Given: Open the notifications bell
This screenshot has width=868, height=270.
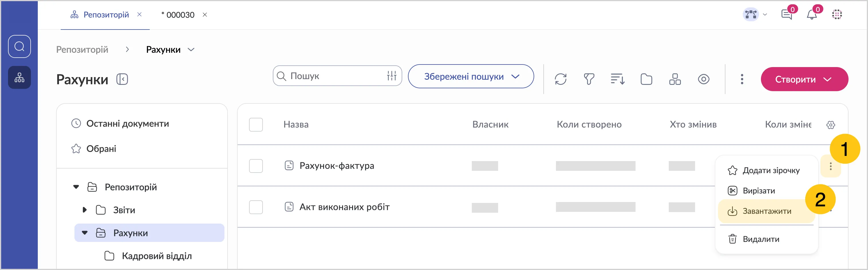Looking at the screenshot, I should click(x=812, y=15).
